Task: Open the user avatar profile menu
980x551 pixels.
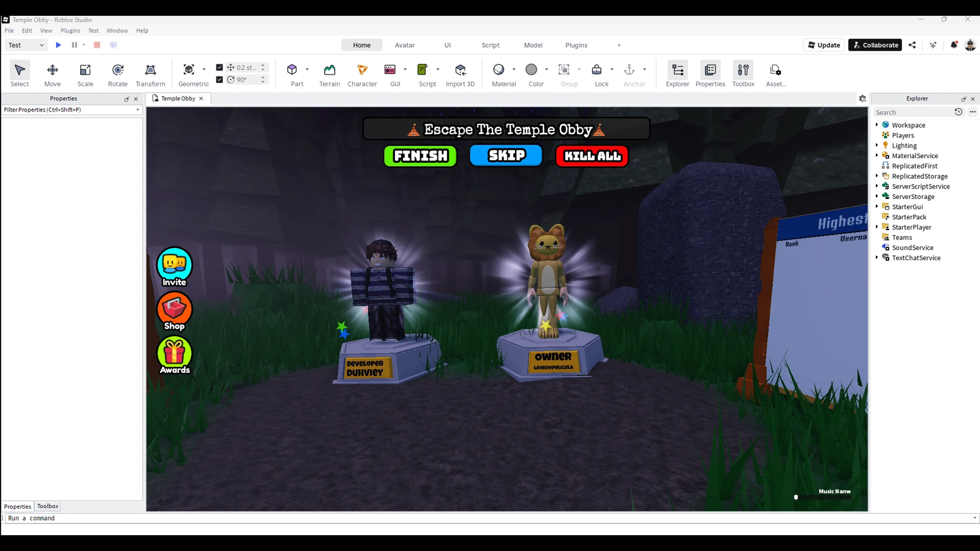Action: click(970, 45)
